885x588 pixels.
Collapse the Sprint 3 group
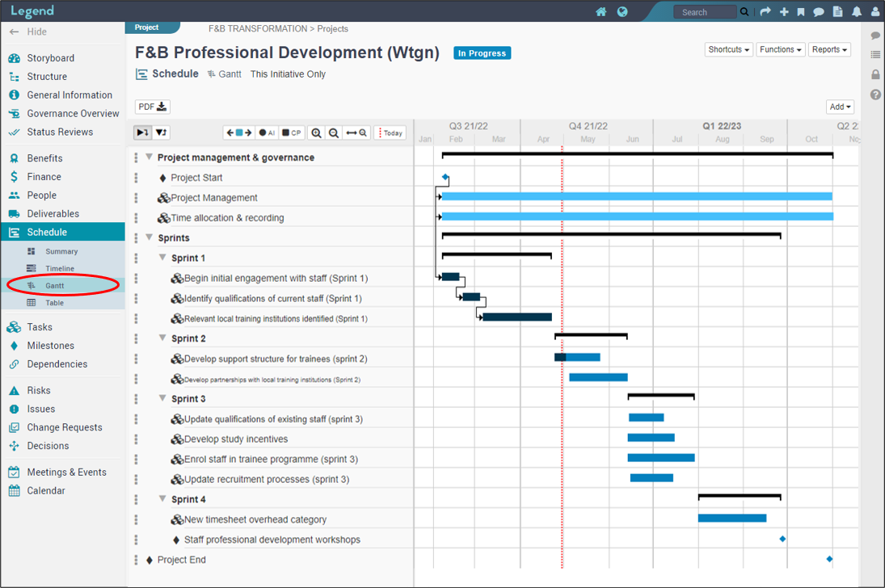[x=162, y=398]
